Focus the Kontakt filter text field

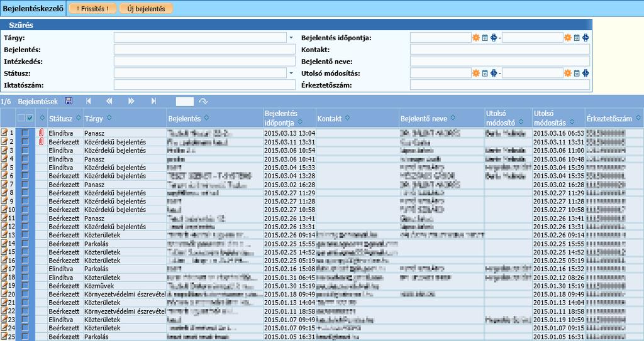click(x=500, y=50)
